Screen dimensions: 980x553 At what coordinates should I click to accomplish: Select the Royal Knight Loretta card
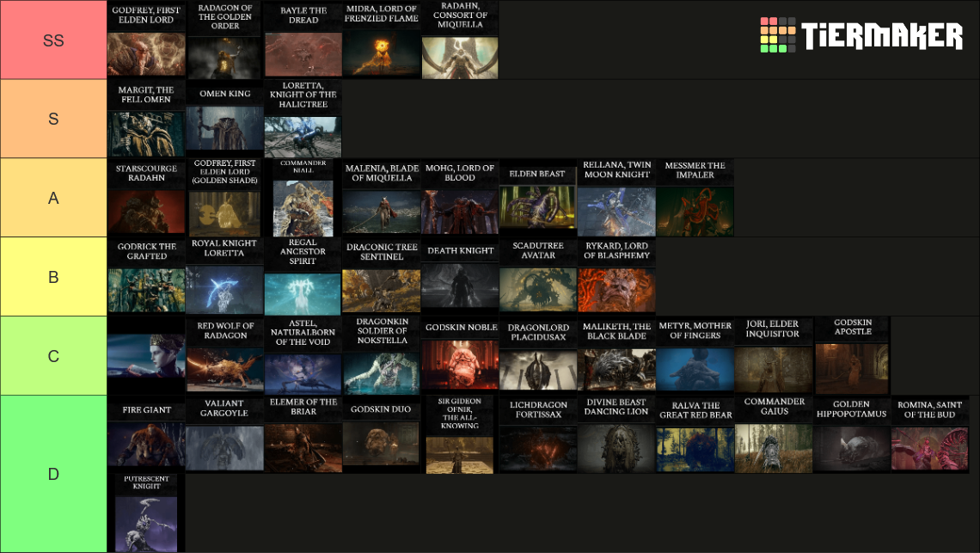point(225,277)
